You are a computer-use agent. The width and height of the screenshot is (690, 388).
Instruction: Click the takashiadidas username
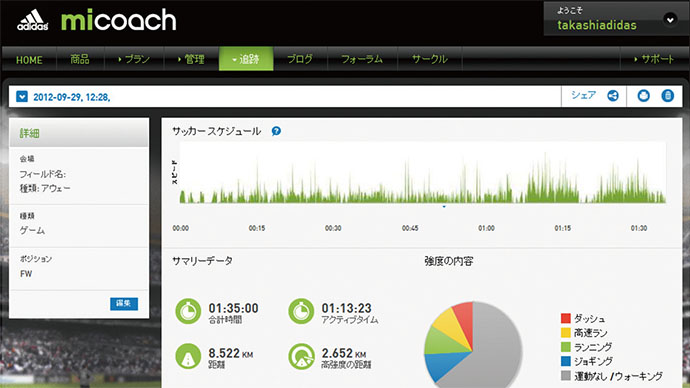coord(597,25)
